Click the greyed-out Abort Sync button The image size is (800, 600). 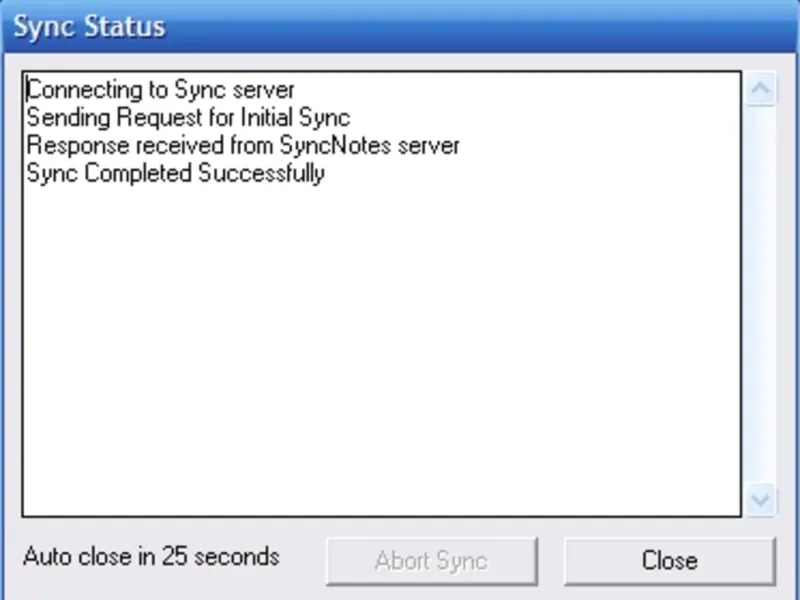tap(432, 561)
